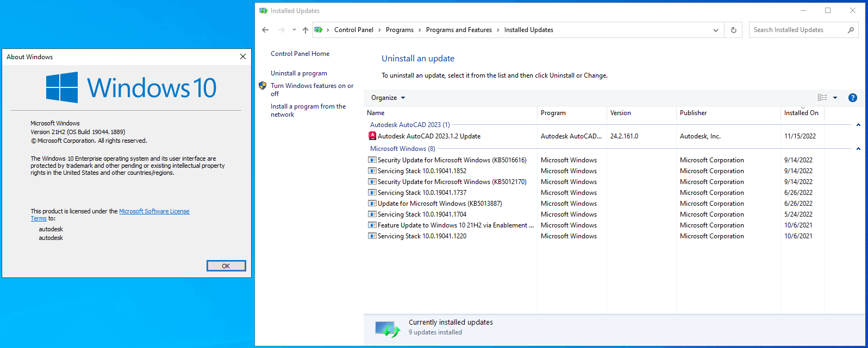Viewport: 868px width, 348px height.
Task: Click Programs and Features breadcrumb
Action: coord(459,30)
